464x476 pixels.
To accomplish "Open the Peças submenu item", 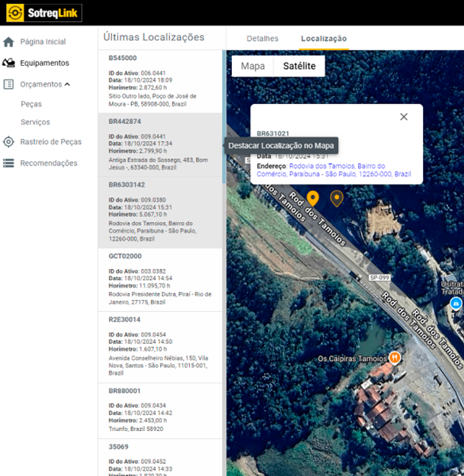I will pyautogui.click(x=31, y=105).
